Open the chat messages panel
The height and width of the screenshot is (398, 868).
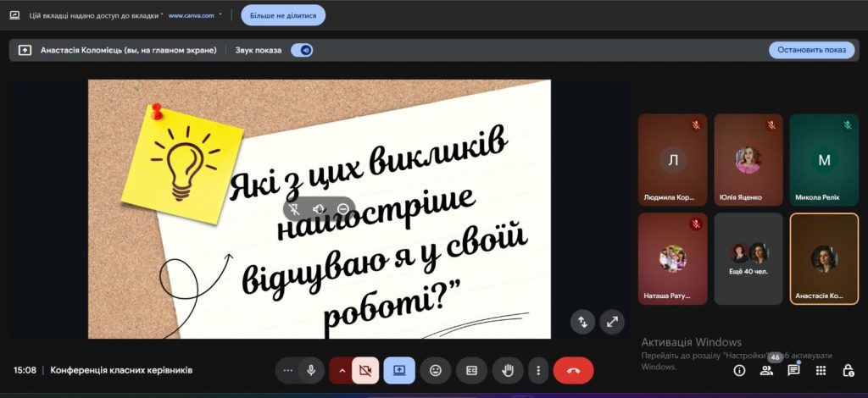[x=793, y=370]
